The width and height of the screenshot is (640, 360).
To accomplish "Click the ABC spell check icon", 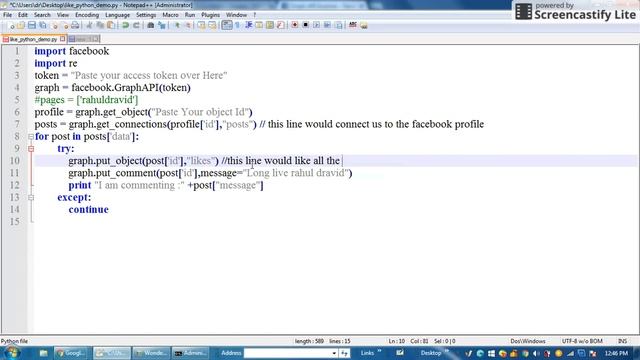I will [353, 25].
